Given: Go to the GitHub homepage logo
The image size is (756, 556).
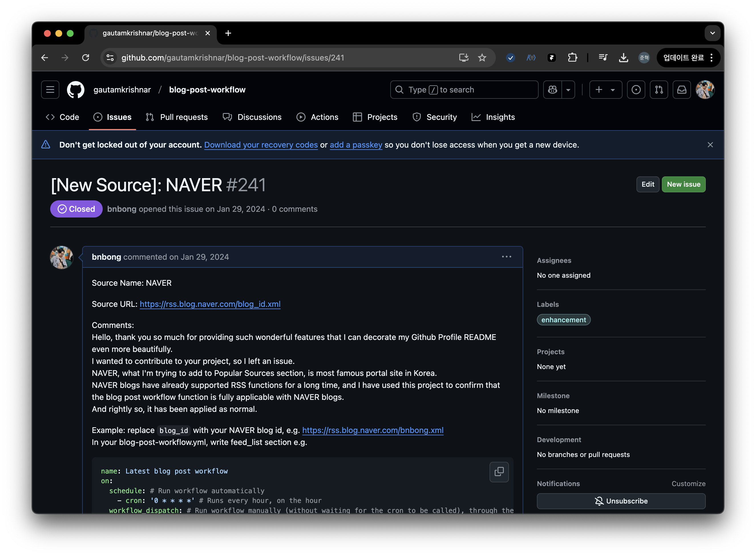Looking at the screenshot, I should pos(76,90).
